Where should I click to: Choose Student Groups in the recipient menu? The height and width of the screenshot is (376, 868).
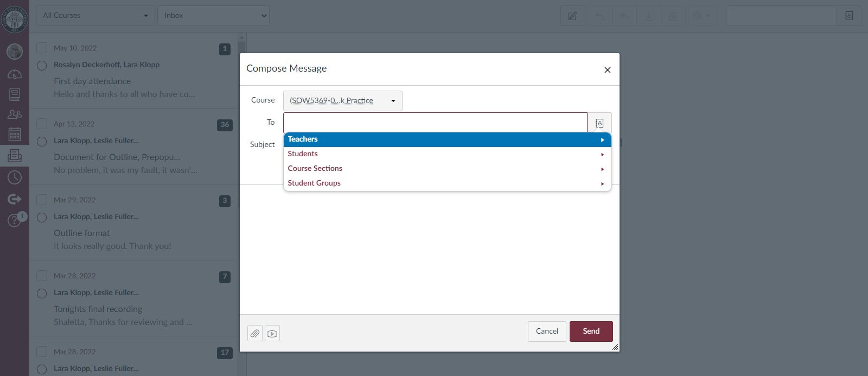click(447, 183)
